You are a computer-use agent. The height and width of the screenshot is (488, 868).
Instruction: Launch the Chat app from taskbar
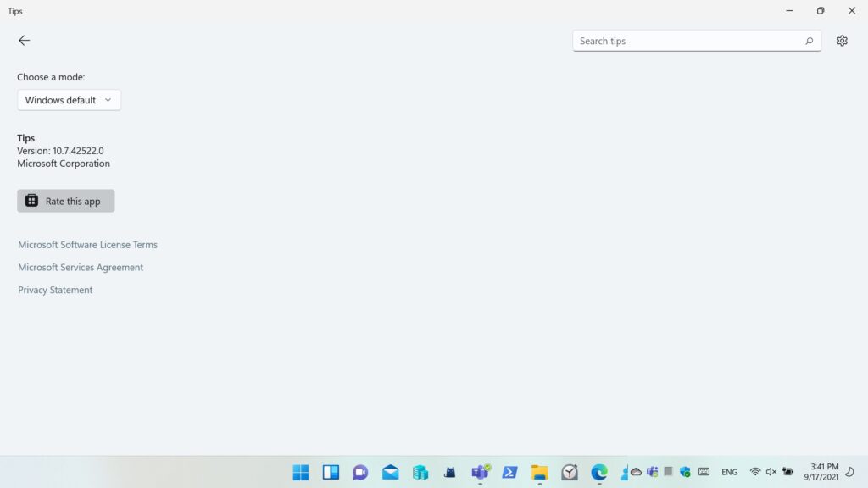pos(360,472)
